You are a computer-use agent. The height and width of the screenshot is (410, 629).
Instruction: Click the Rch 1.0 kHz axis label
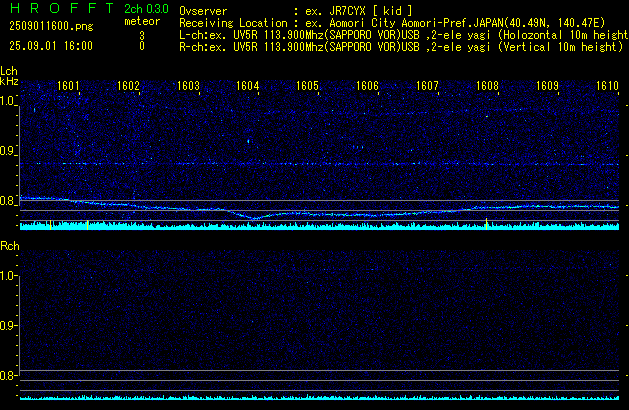coord(8,276)
